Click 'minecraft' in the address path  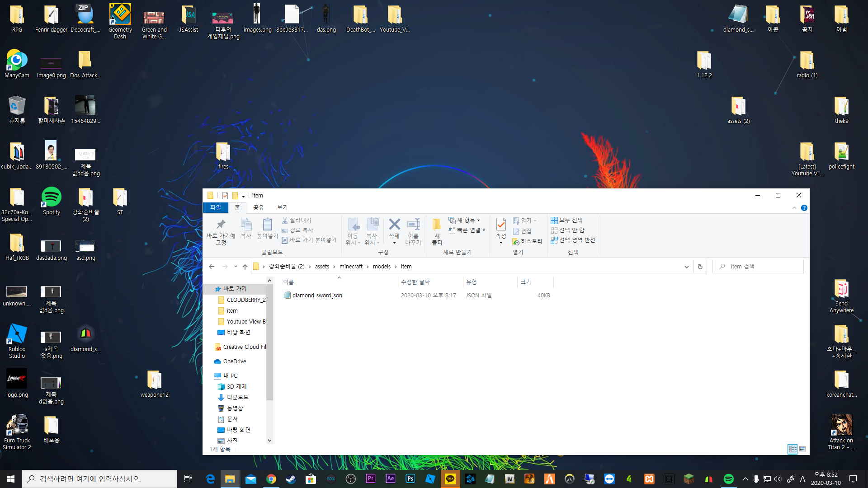coord(351,267)
